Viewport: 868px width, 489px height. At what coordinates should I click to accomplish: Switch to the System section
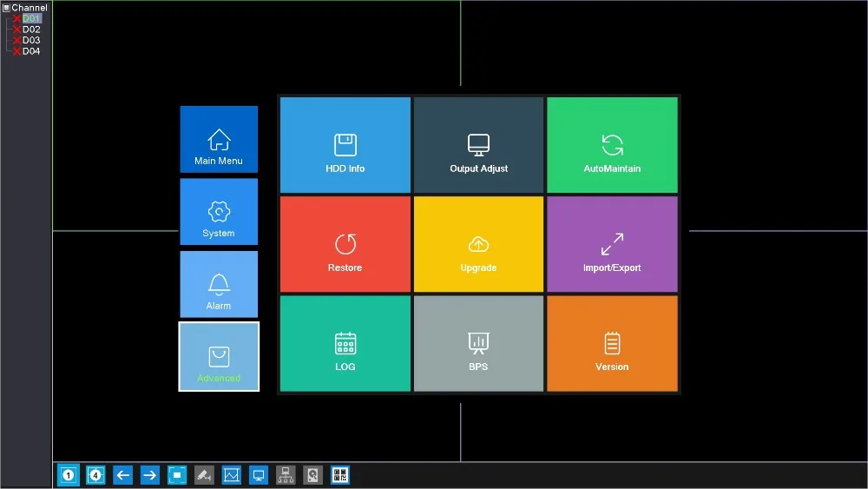click(219, 212)
